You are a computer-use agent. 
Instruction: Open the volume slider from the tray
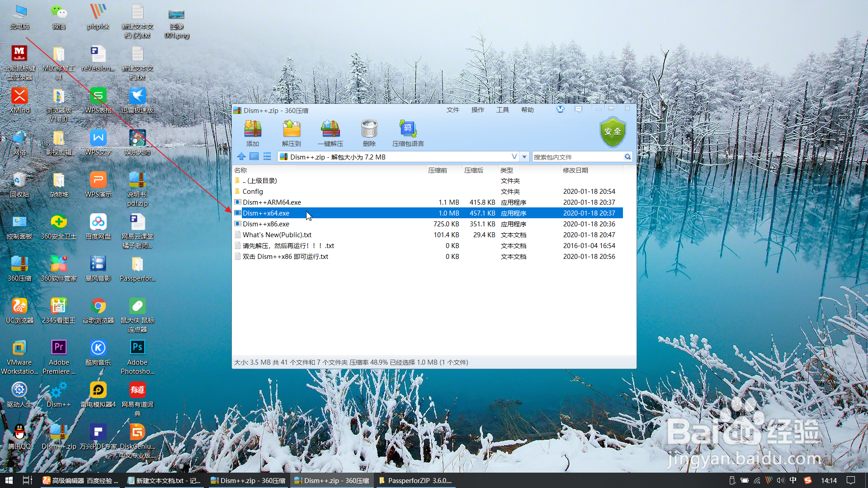click(x=781, y=480)
